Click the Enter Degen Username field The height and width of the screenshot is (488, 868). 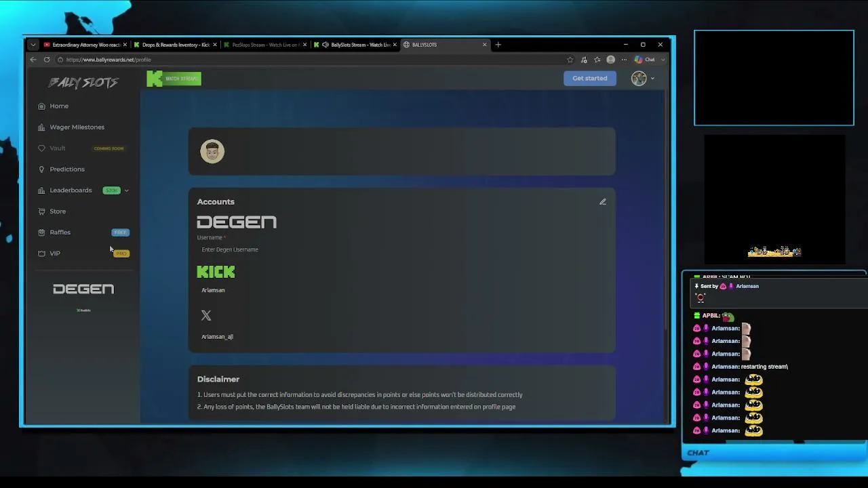click(x=401, y=249)
